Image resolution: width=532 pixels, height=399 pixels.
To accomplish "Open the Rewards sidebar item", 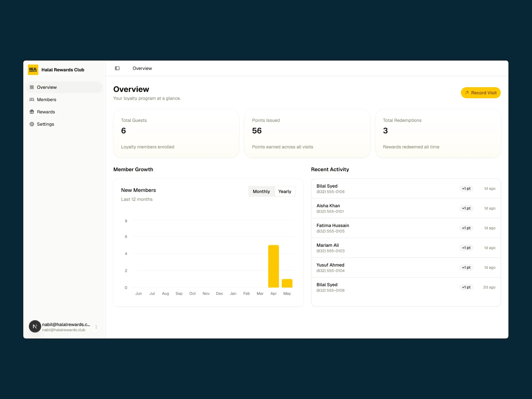I will pyautogui.click(x=64, y=112).
